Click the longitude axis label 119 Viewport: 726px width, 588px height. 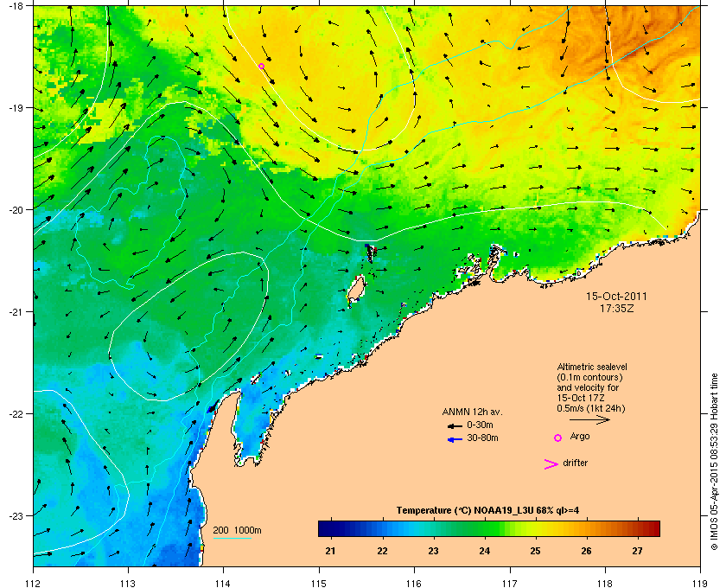pyautogui.click(x=700, y=583)
